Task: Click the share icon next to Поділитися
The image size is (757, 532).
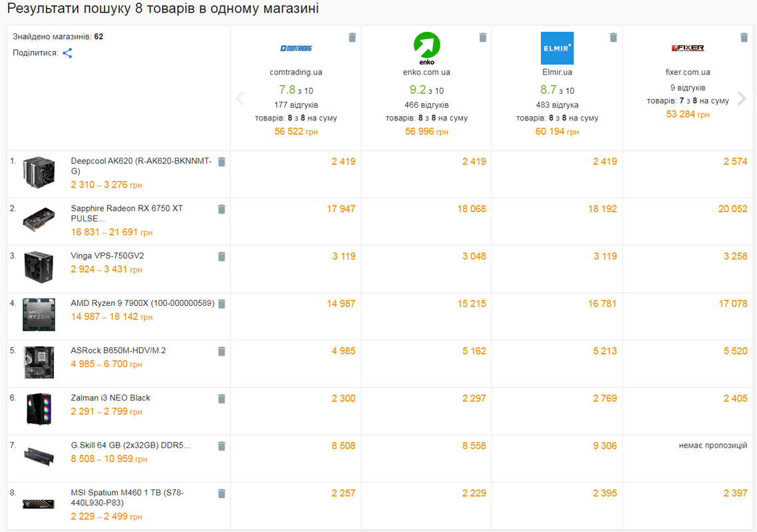Action: 68,53
